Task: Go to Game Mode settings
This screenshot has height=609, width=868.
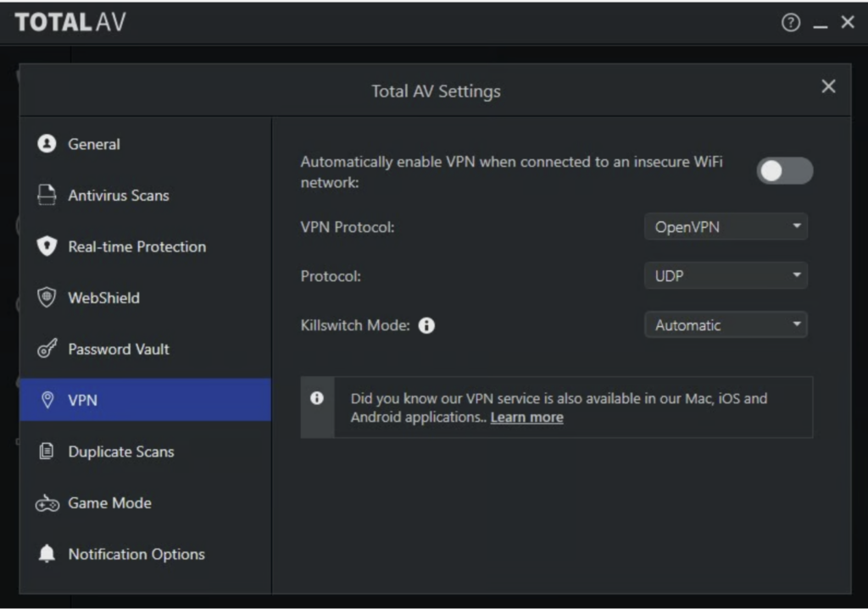Action: pyautogui.click(x=146, y=503)
